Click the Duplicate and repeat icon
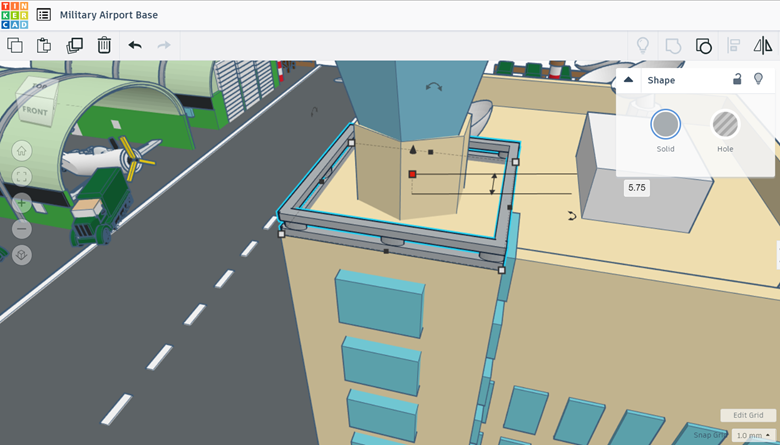This screenshot has width=780, height=445. coord(75,45)
